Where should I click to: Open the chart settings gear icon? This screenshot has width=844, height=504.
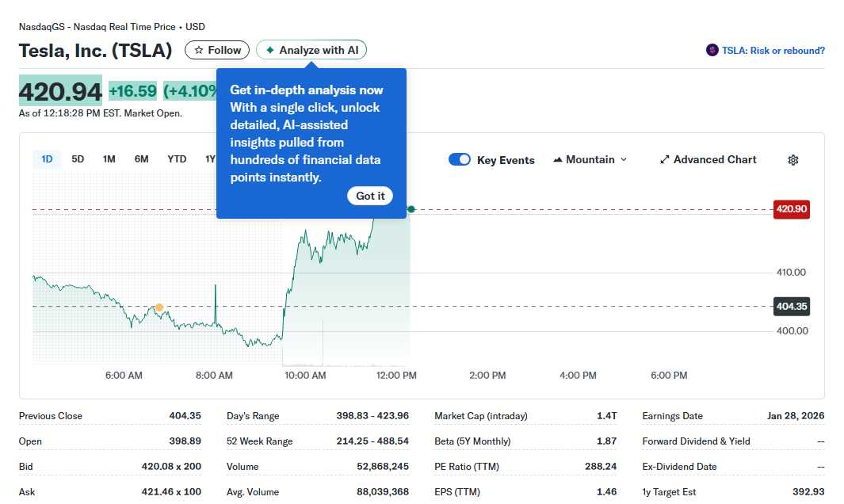click(792, 159)
